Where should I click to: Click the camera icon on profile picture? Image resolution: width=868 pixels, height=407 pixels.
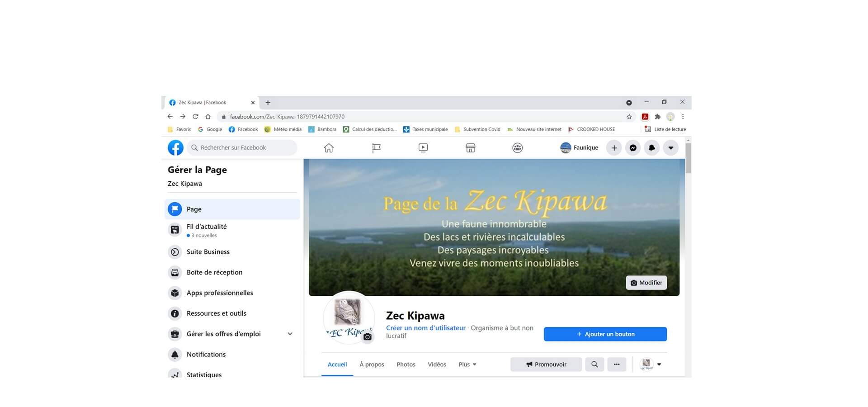(x=368, y=337)
